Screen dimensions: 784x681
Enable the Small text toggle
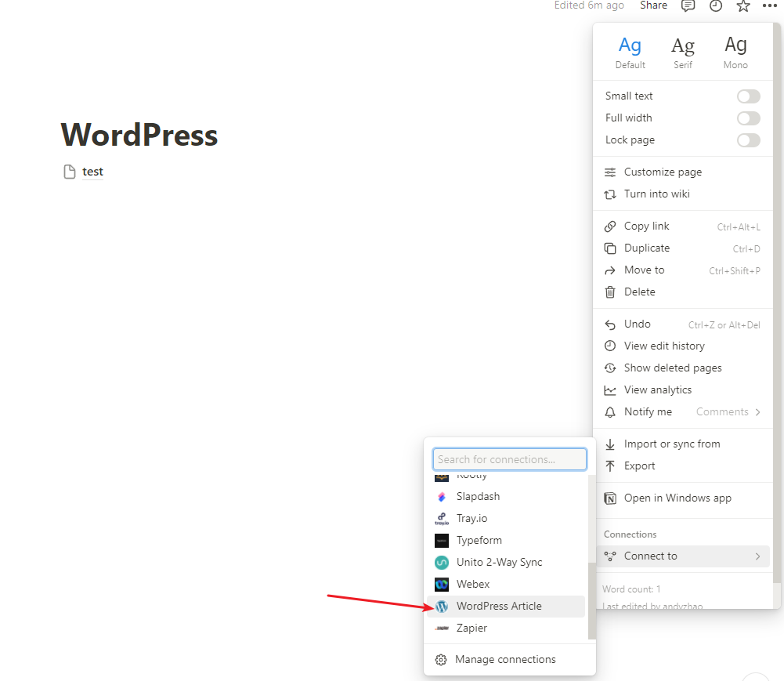pos(748,96)
